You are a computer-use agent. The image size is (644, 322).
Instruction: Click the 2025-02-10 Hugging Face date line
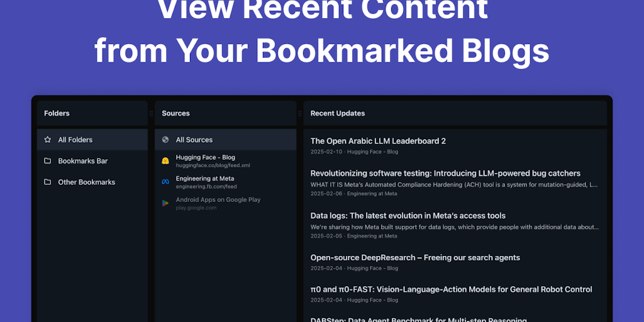click(x=354, y=152)
